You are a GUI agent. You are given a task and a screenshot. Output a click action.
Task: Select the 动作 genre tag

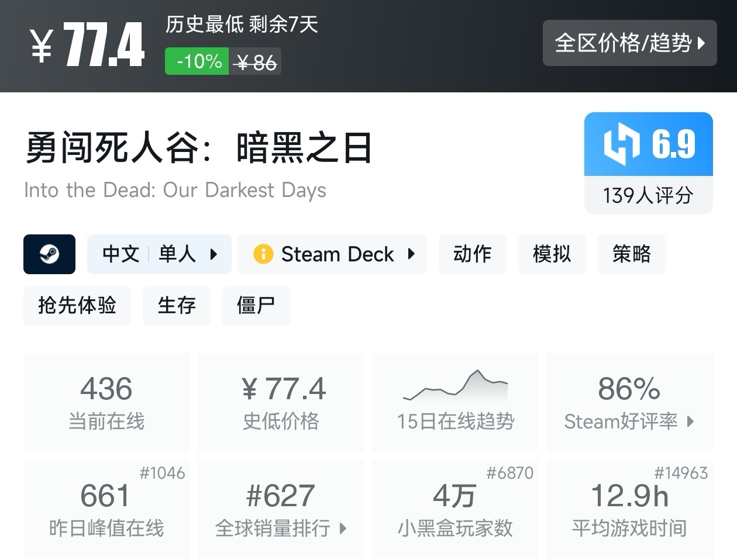point(472,254)
